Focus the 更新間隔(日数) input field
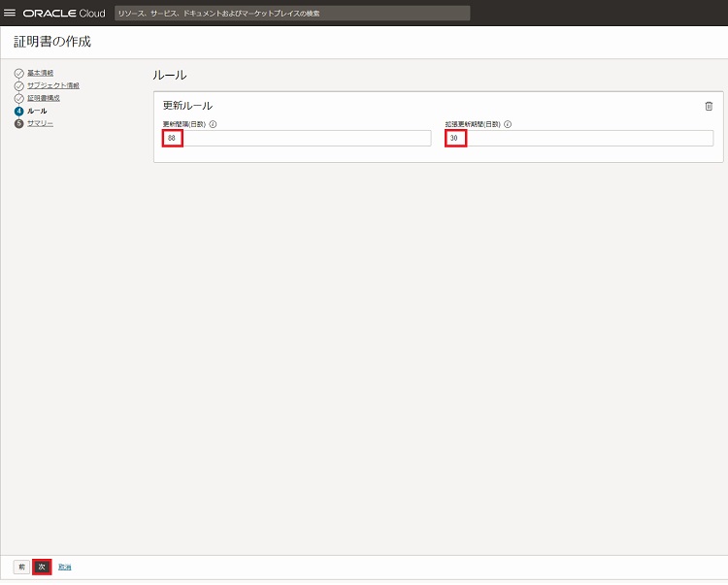The height and width of the screenshot is (585, 728). click(x=296, y=139)
